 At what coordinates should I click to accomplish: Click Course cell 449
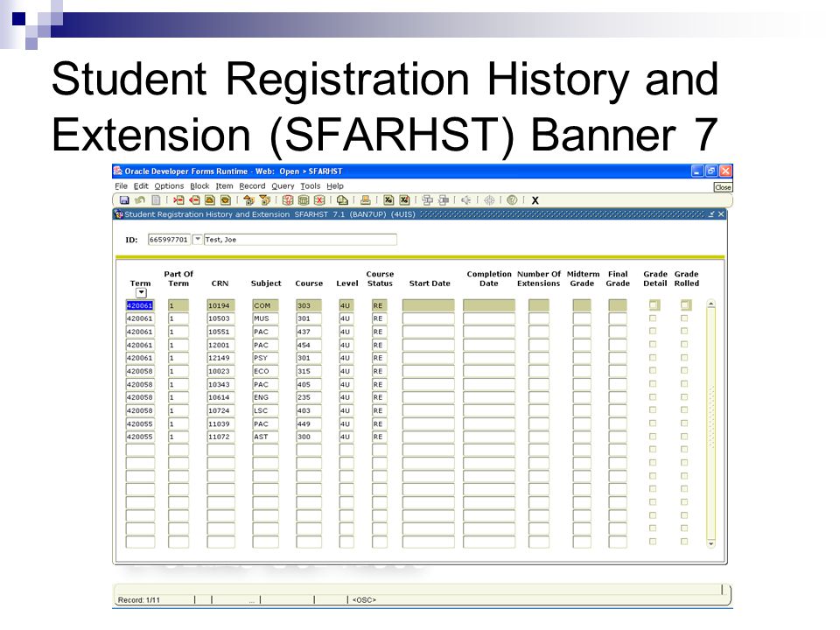[x=309, y=423]
